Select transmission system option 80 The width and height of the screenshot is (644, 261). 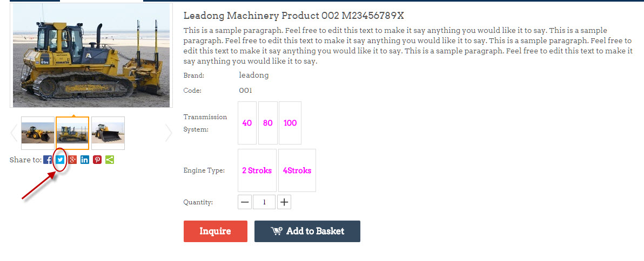click(268, 123)
